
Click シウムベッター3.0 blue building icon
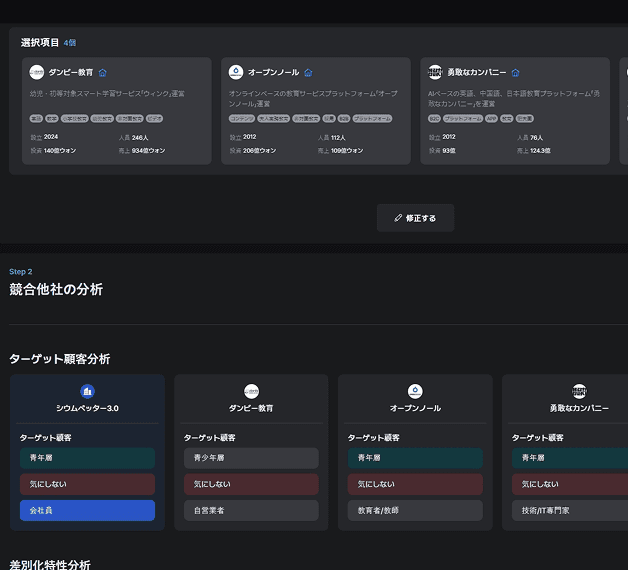click(87, 391)
